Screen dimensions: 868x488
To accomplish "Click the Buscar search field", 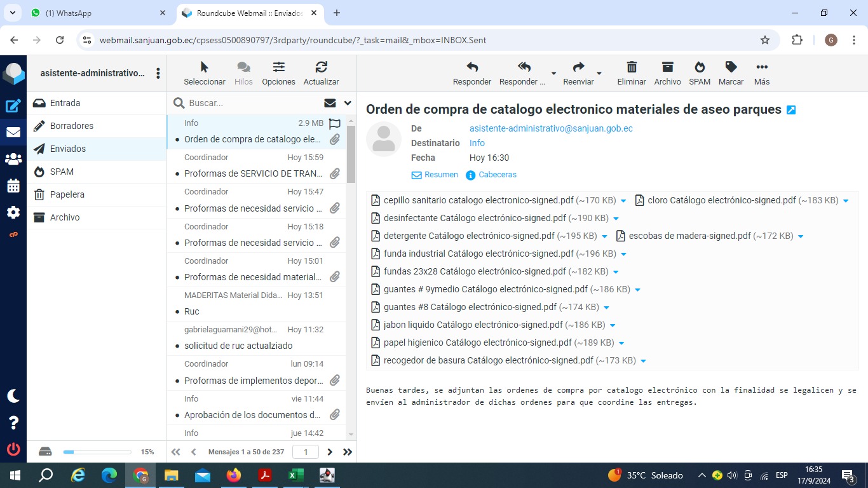I will (251, 103).
